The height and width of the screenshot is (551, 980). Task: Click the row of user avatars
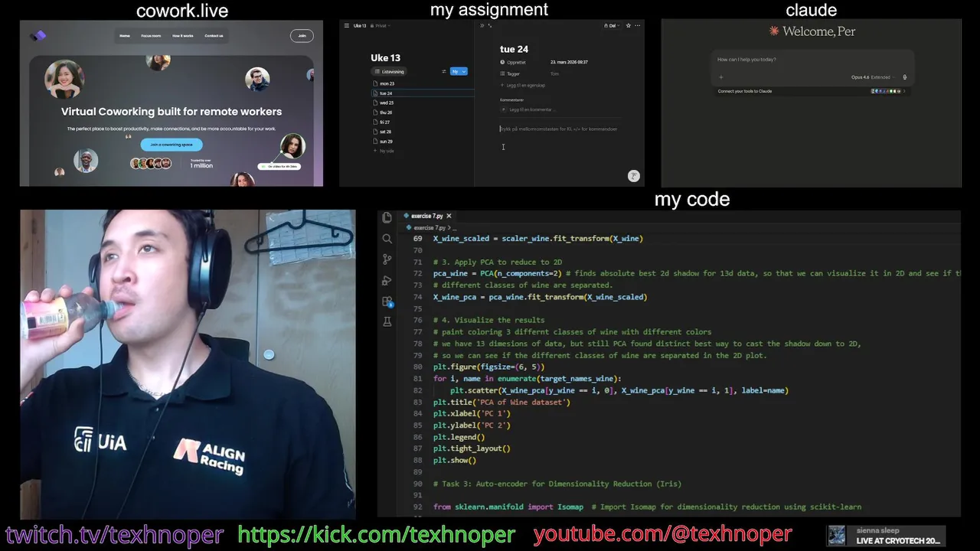click(150, 164)
